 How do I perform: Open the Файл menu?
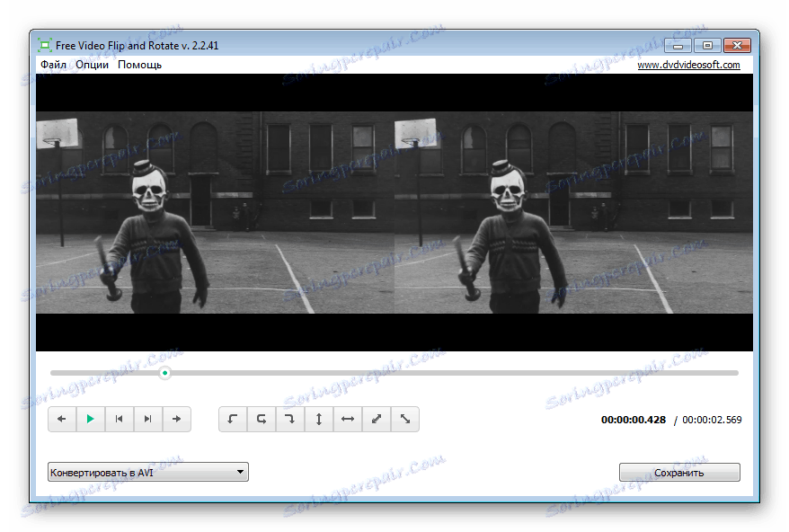pos(53,65)
